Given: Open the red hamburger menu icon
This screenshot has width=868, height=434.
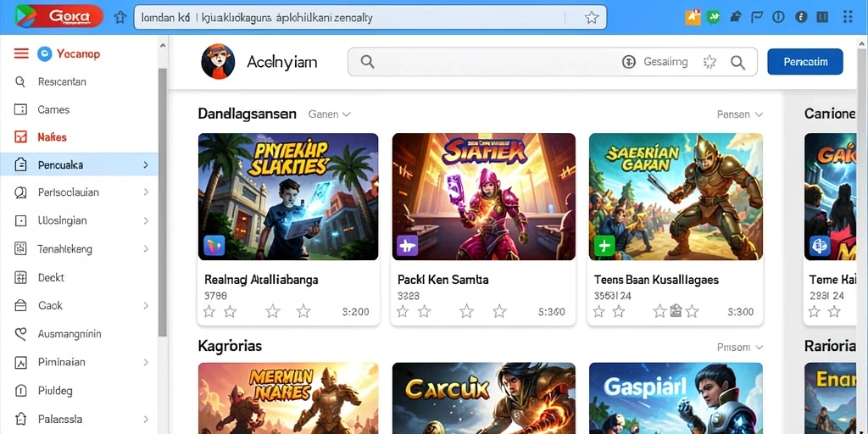Looking at the screenshot, I should click(x=21, y=53).
